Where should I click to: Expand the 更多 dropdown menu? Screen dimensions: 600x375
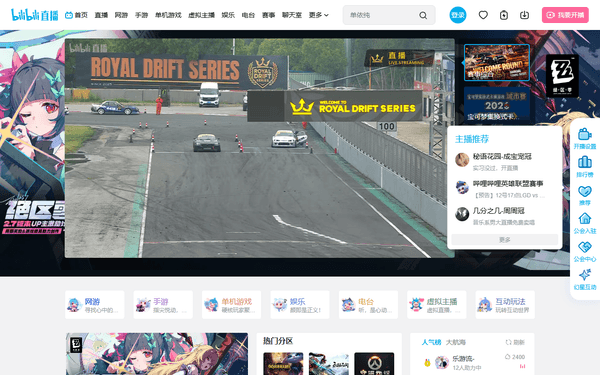pyautogui.click(x=319, y=15)
